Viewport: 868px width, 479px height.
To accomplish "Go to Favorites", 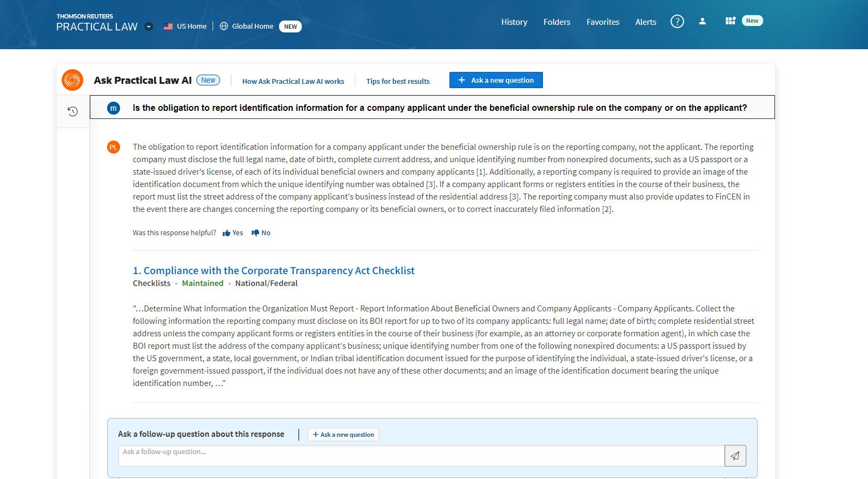I will pyautogui.click(x=602, y=22).
